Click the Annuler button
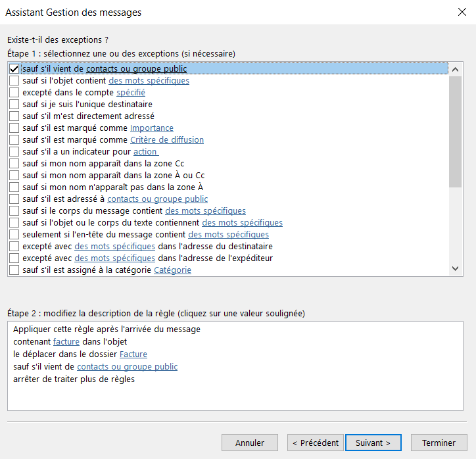This screenshot has width=476, height=459. click(250, 443)
